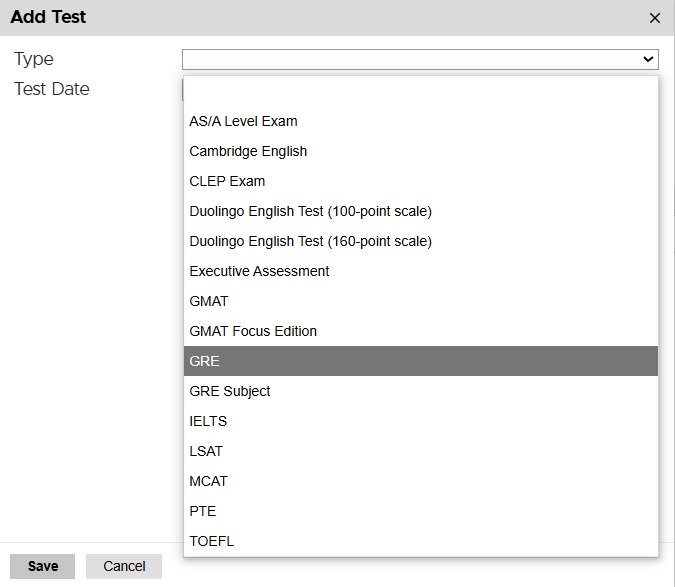The width and height of the screenshot is (675, 587).
Task: Pick LSAT from the dropdown
Action: (x=421, y=451)
